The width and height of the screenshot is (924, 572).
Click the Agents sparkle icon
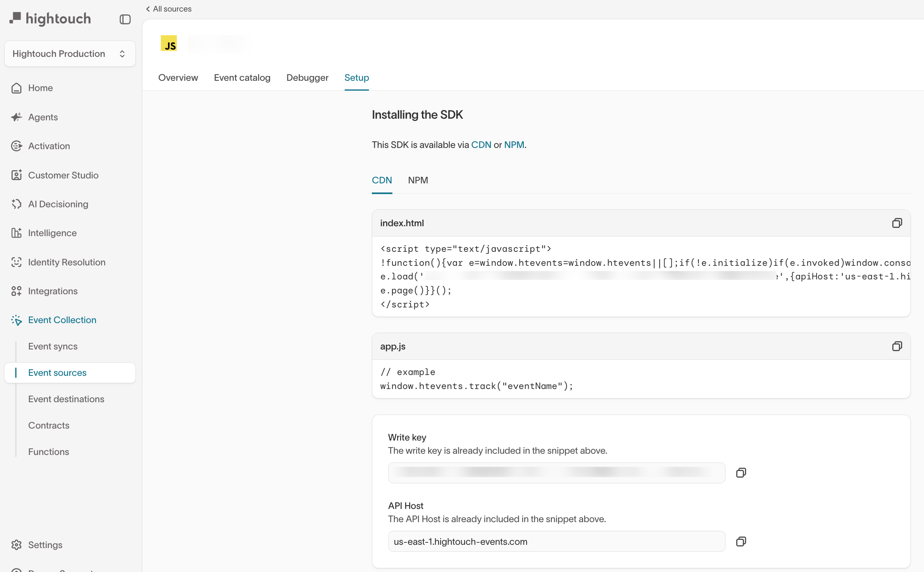point(16,117)
